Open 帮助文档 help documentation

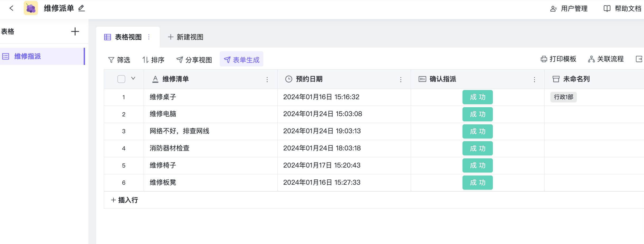622,9
